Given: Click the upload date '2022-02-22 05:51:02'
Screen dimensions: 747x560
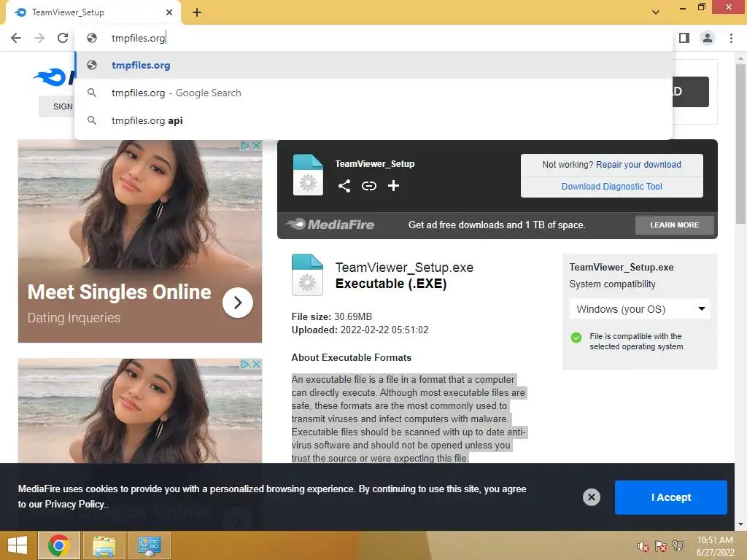Looking at the screenshot, I should point(384,330).
